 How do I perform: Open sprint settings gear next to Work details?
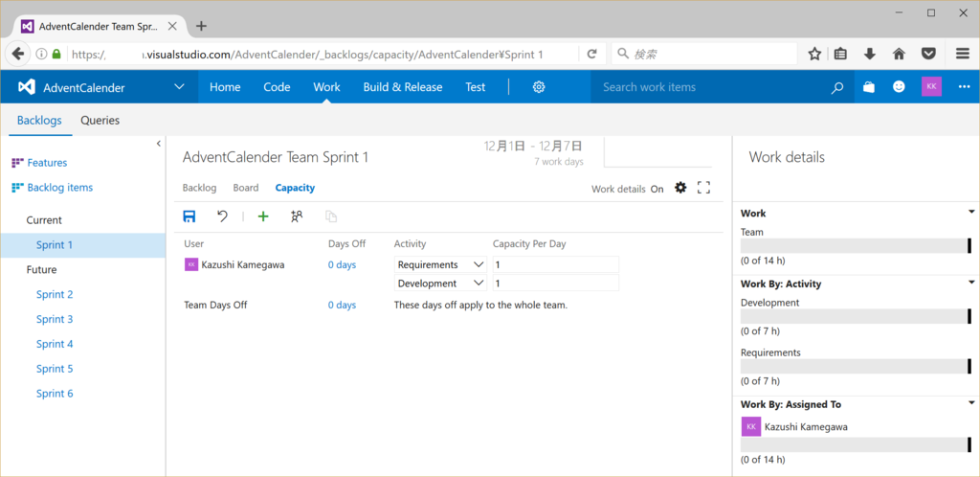(x=680, y=188)
